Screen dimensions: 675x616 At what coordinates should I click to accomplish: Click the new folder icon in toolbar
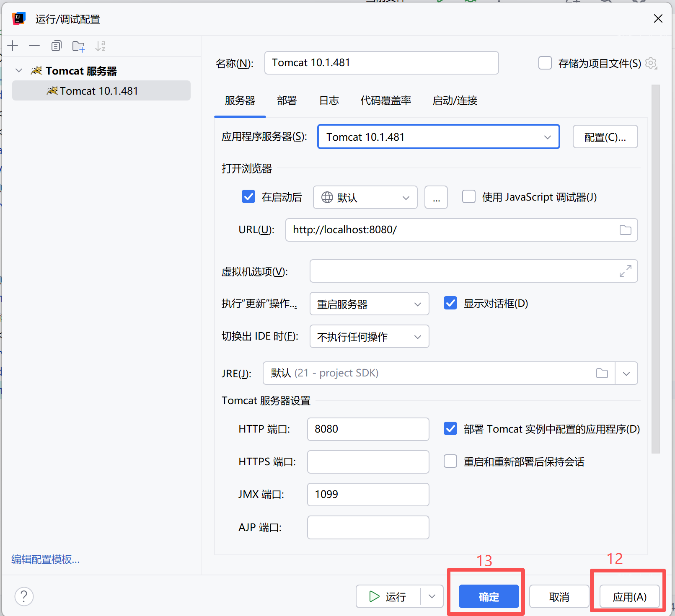(78, 46)
